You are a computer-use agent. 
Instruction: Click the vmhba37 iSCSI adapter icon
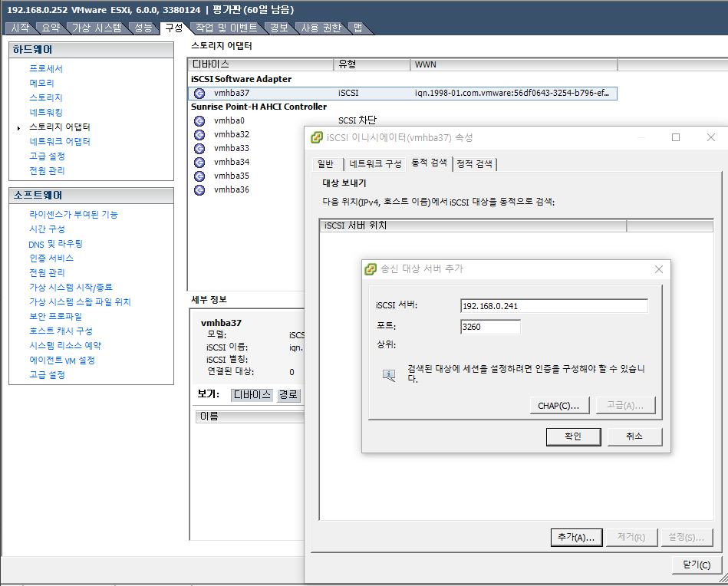[199, 93]
